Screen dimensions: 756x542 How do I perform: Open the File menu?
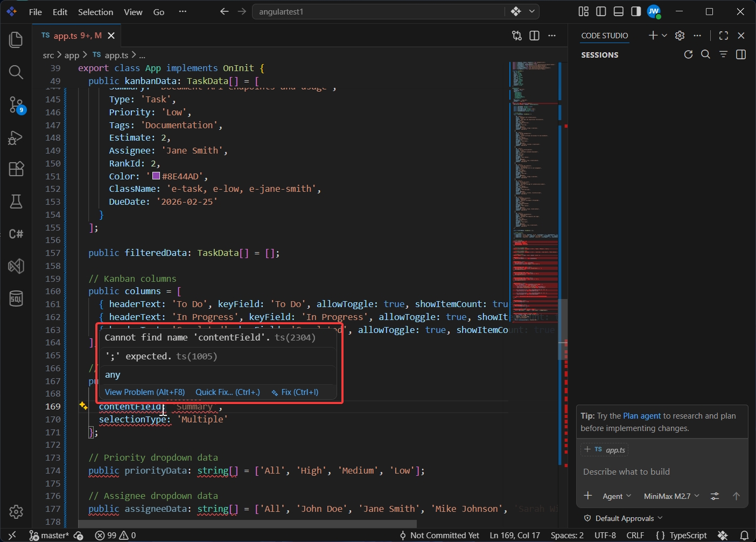click(x=36, y=12)
